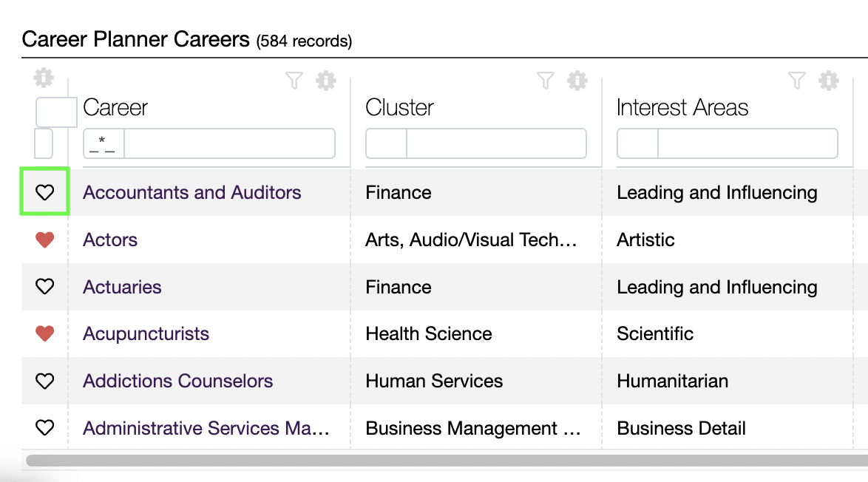The image size is (868, 482).
Task: Open Career filter operator dropdown
Action: pyautogui.click(x=104, y=144)
